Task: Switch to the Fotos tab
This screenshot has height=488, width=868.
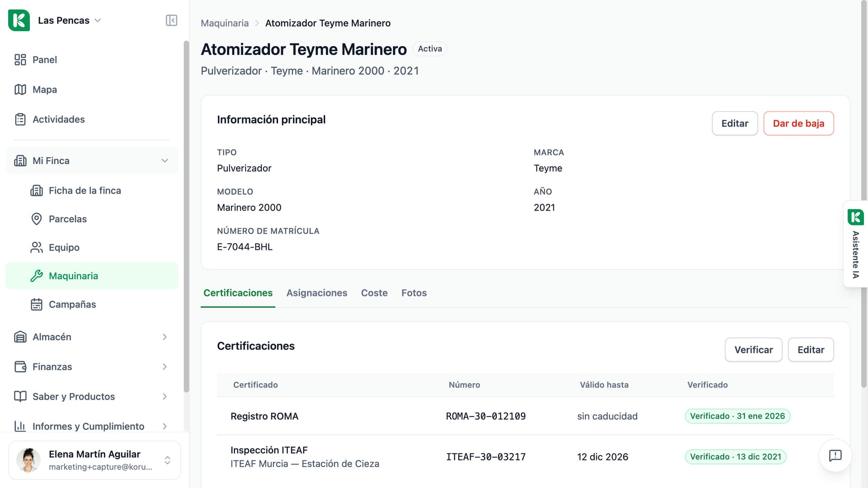Action: pos(414,293)
